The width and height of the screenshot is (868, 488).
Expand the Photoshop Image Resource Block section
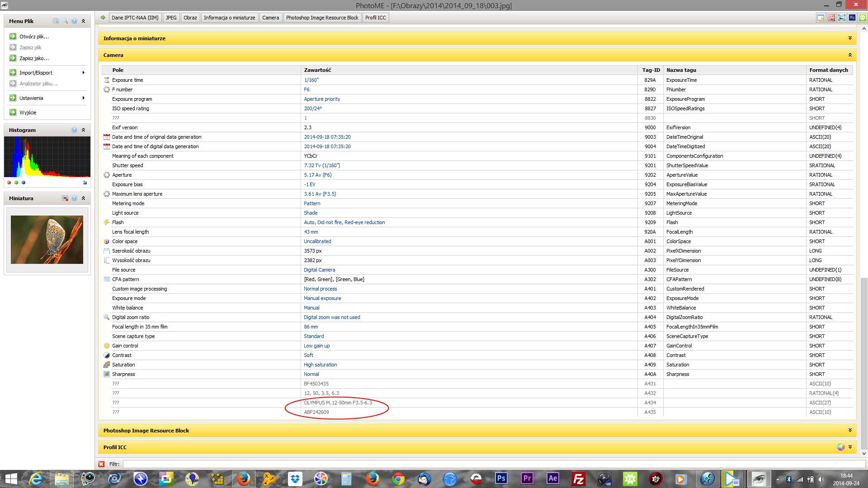(850, 430)
